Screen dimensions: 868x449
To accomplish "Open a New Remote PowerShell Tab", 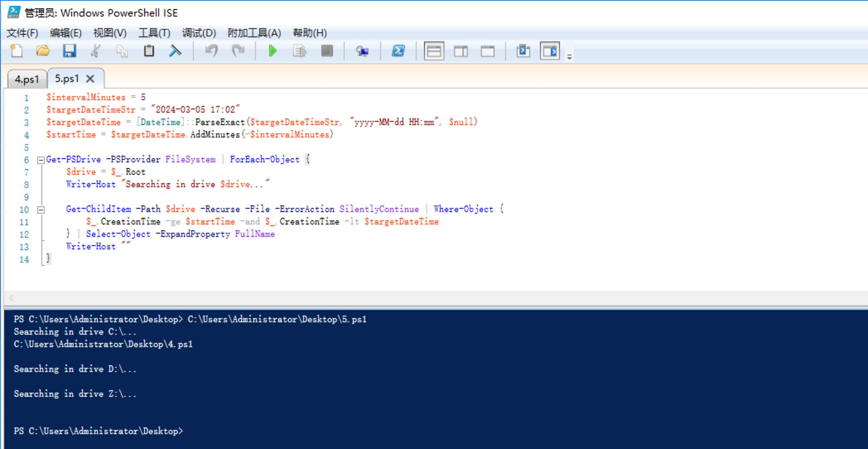I will 362,51.
